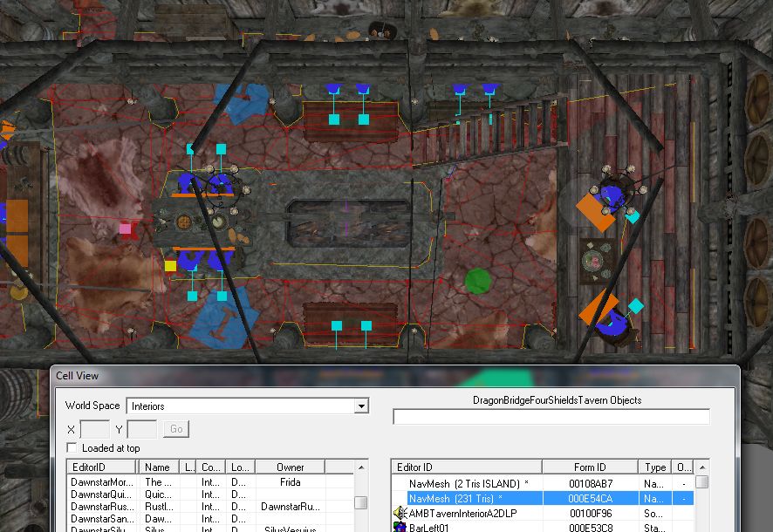Select the pink square marker on the rug

pyautogui.click(x=126, y=228)
